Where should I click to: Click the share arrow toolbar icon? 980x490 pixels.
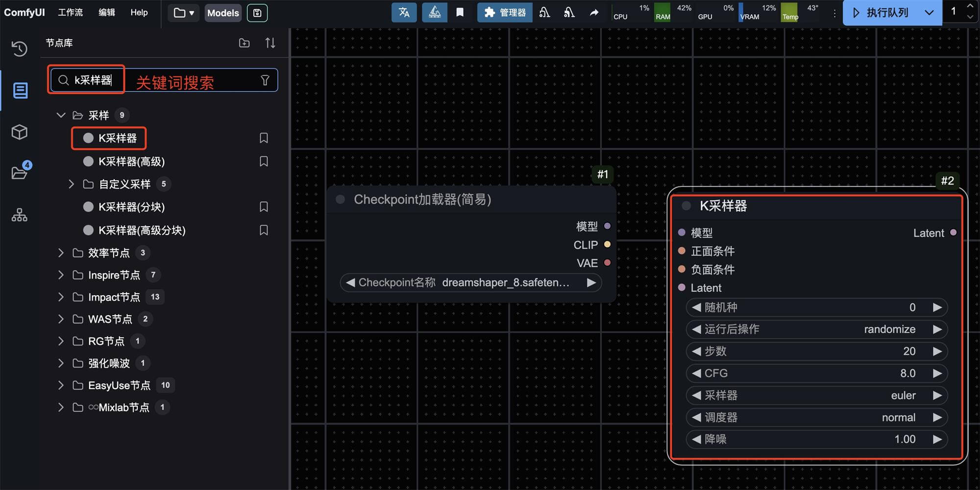click(594, 13)
